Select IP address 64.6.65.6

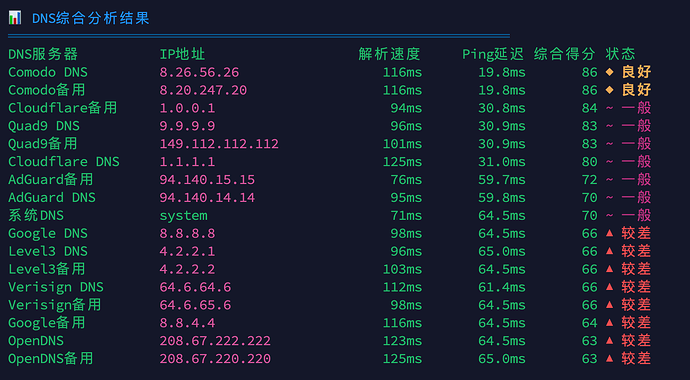click(x=195, y=305)
